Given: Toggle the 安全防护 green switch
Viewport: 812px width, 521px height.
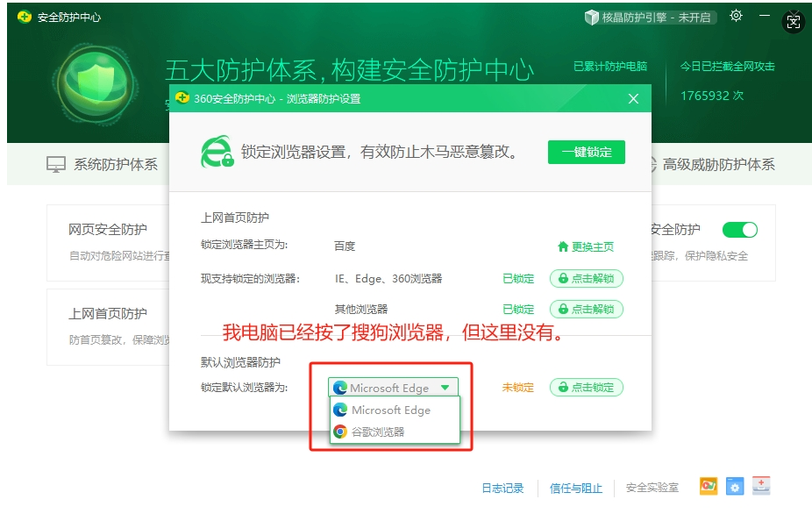Looking at the screenshot, I should point(740,230).
